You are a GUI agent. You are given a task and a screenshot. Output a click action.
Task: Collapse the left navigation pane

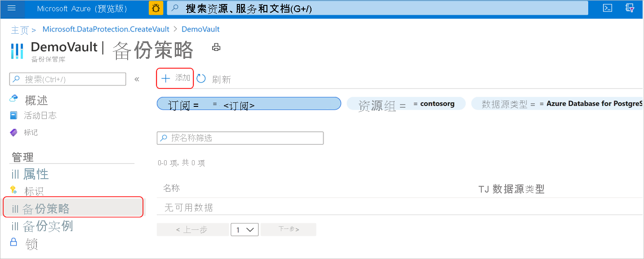tap(137, 79)
